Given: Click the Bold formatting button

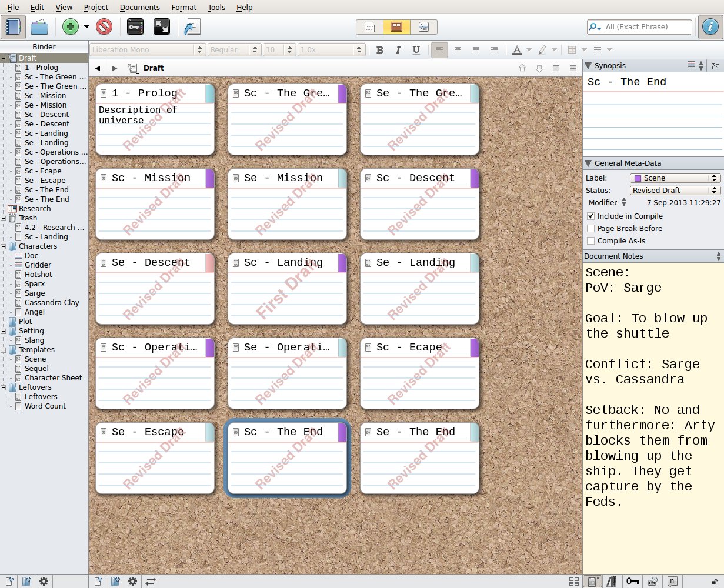Looking at the screenshot, I should click(380, 50).
